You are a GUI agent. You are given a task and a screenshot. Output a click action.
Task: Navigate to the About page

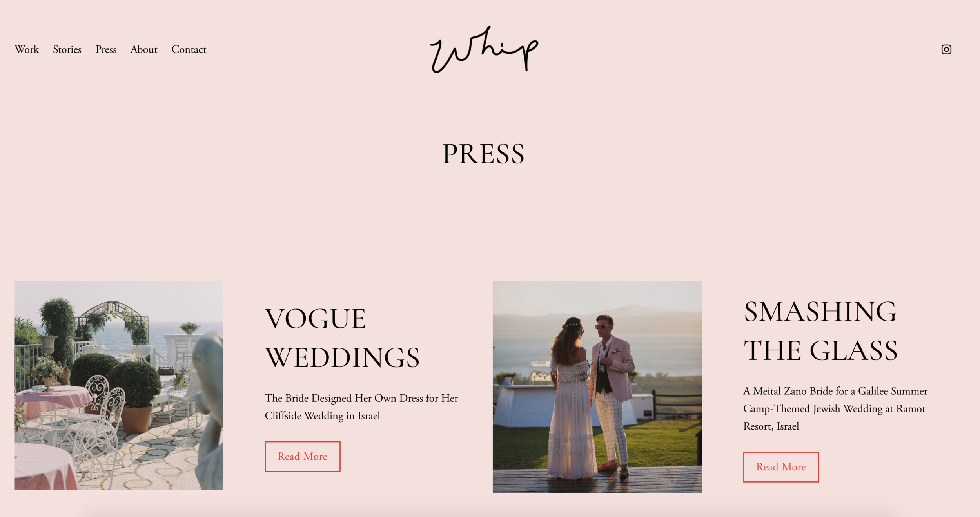(x=144, y=49)
